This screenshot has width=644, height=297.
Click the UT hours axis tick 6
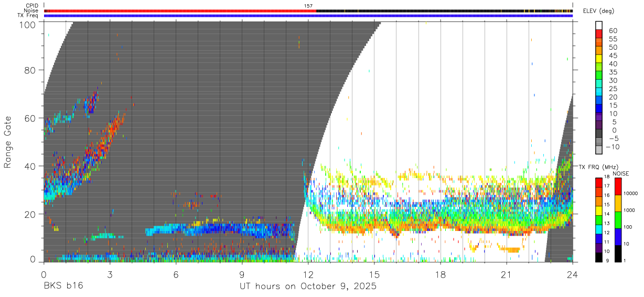(x=176, y=274)
